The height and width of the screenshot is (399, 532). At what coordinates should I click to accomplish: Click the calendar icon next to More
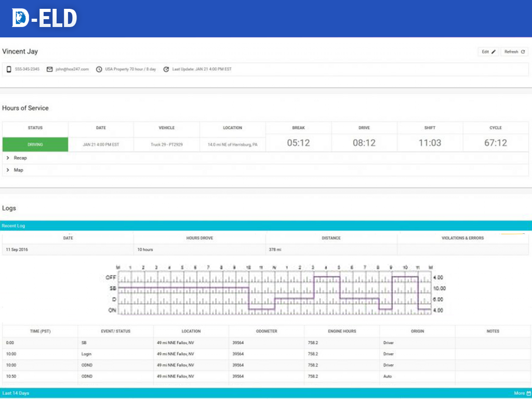(529, 393)
